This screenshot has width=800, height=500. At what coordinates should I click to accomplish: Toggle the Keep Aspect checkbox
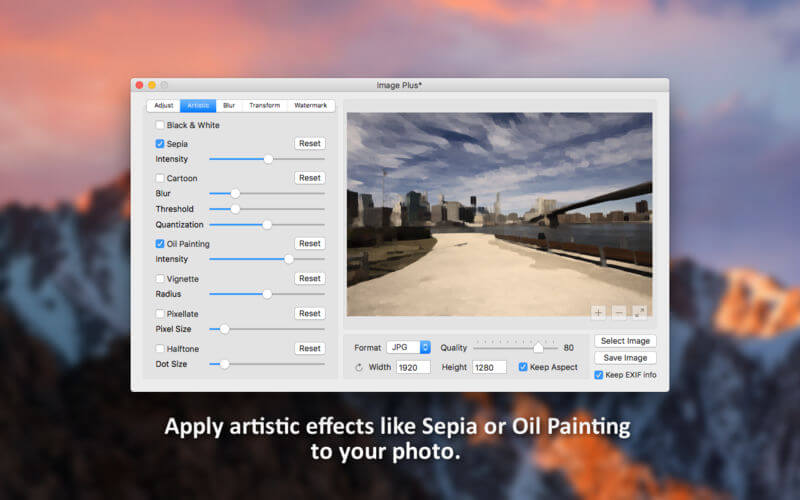[x=523, y=367]
